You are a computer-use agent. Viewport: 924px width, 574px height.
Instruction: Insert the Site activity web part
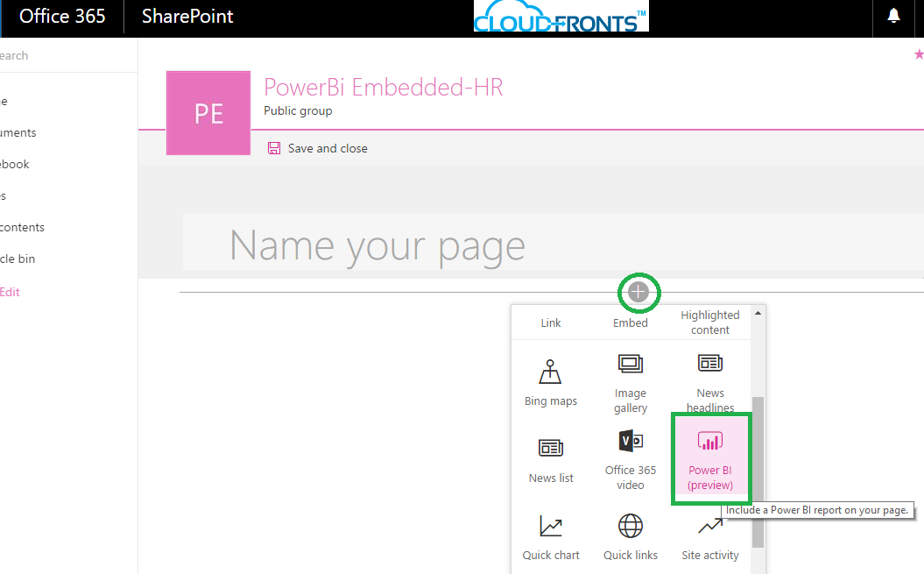pos(710,537)
